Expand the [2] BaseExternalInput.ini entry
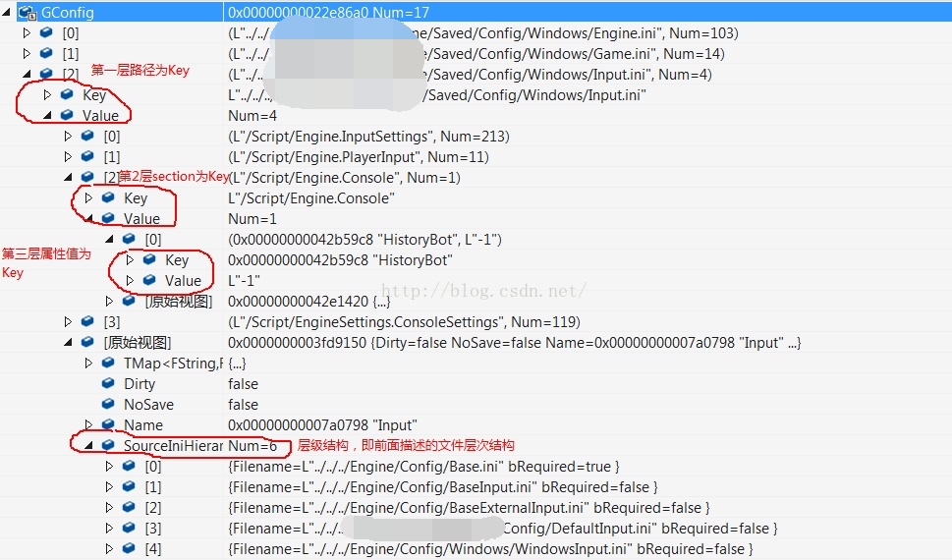Image resolution: width=952 pixels, height=560 pixels. (109, 507)
